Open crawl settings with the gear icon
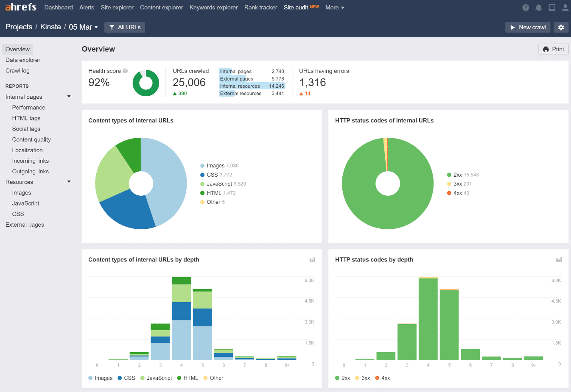The width and height of the screenshot is (571, 392). (x=561, y=27)
